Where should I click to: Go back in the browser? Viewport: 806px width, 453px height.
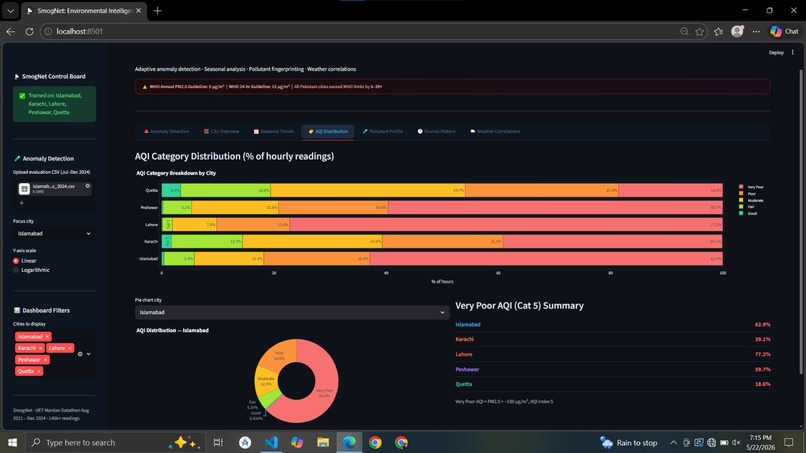tap(10, 31)
